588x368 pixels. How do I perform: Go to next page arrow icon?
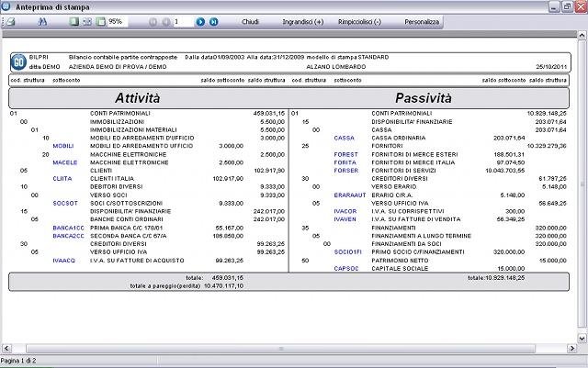200,22
